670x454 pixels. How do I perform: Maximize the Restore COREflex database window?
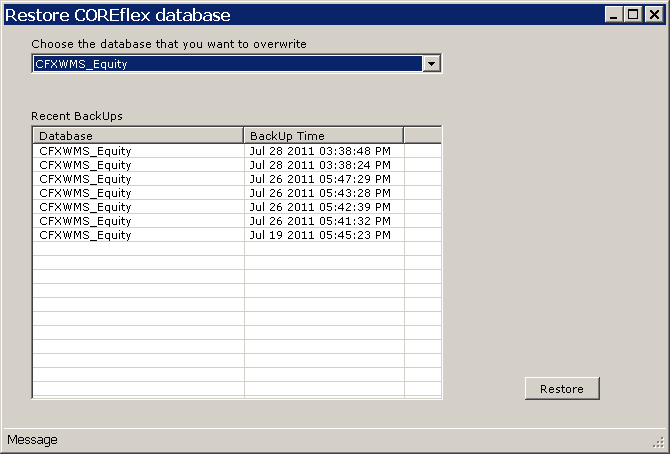tap(633, 15)
